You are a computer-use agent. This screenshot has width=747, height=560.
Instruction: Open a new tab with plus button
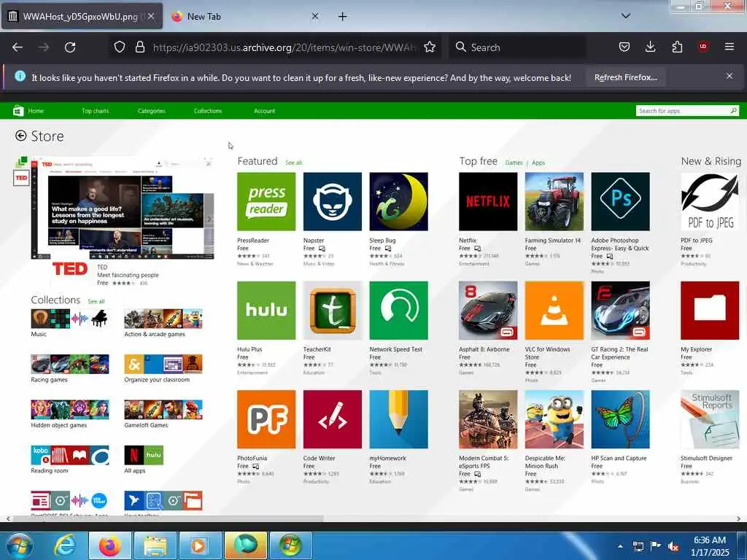[343, 16]
